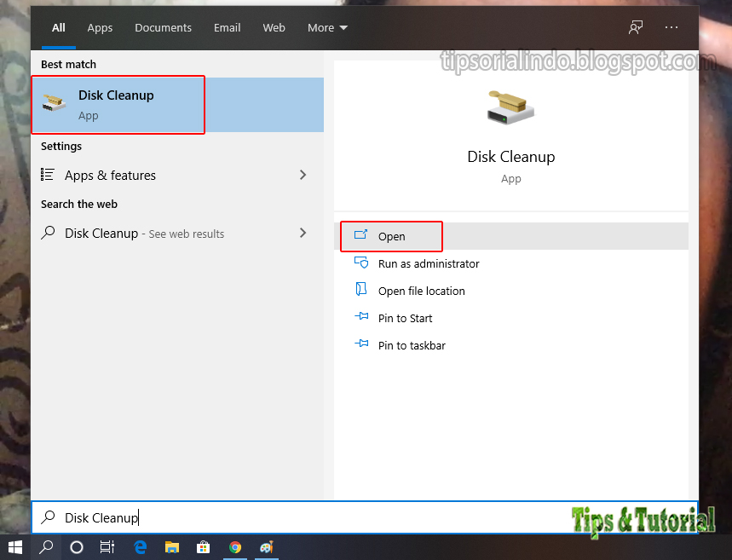Click the magnifier icon in the search box
Screen dimensions: 732x560
pos(48,517)
